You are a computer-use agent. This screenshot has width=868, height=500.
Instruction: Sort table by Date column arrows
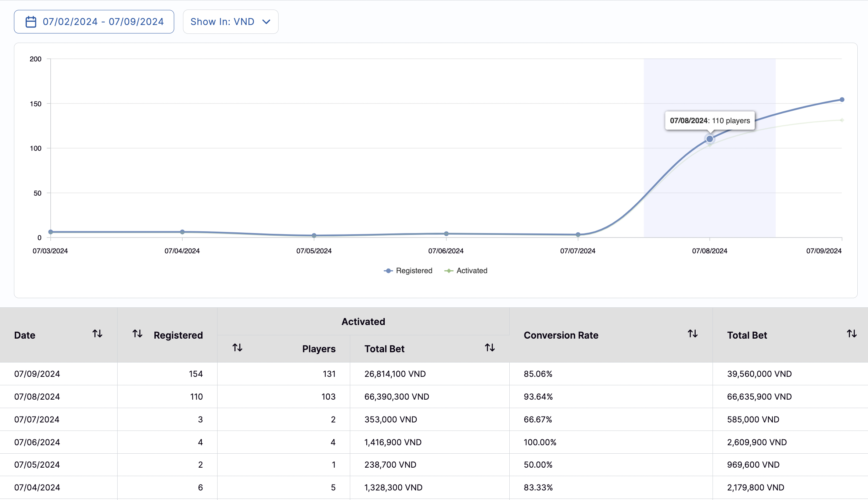[97, 334]
